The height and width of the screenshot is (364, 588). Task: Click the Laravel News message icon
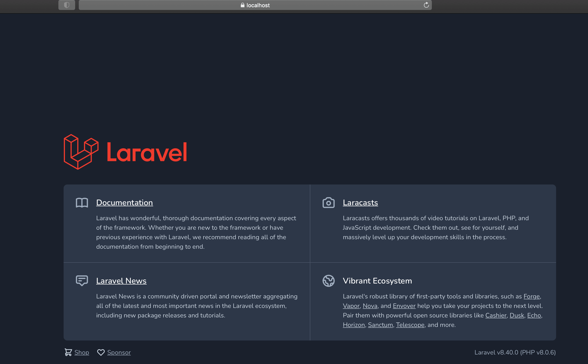tap(82, 280)
